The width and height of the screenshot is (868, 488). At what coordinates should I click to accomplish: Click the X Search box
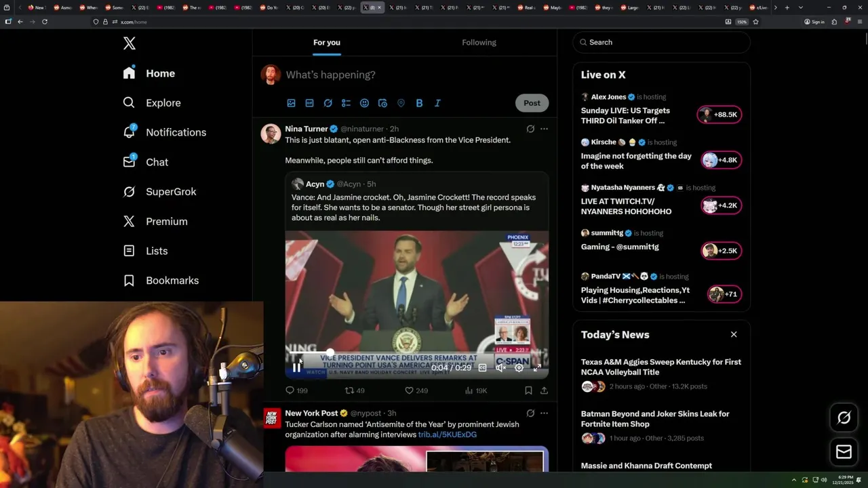click(x=662, y=42)
